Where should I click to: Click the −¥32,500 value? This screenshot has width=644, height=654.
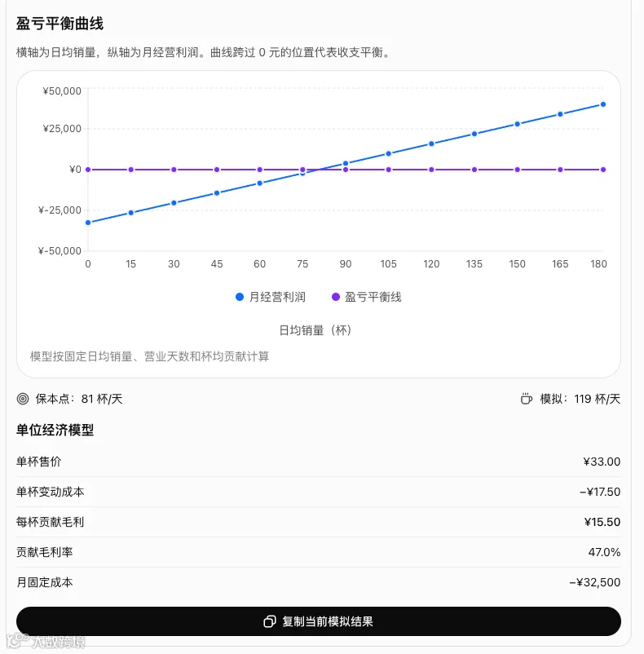pyautogui.click(x=595, y=582)
